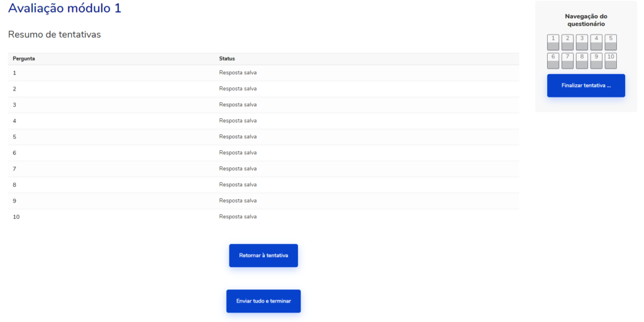Click Retornar à tentativa button
The image size is (644, 322).
(264, 255)
